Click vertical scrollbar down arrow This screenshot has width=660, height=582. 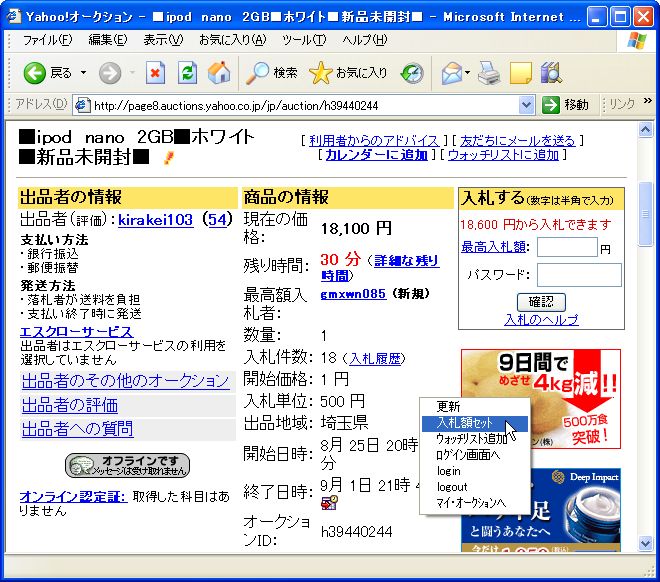coord(645,542)
